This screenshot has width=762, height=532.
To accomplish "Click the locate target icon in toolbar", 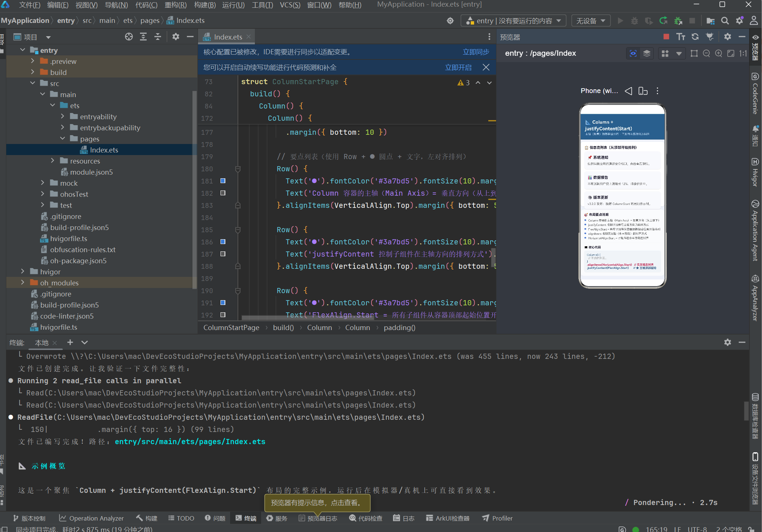I will [450, 21].
